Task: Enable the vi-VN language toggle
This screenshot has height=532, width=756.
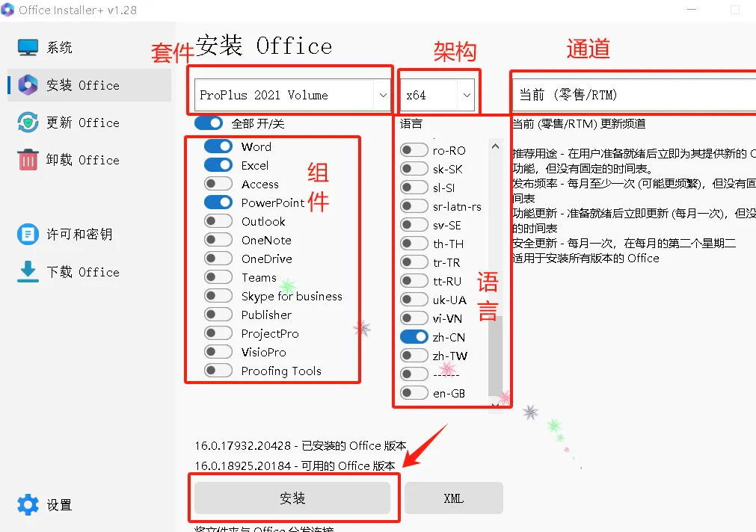Action: pyautogui.click(x=414, y=318)
